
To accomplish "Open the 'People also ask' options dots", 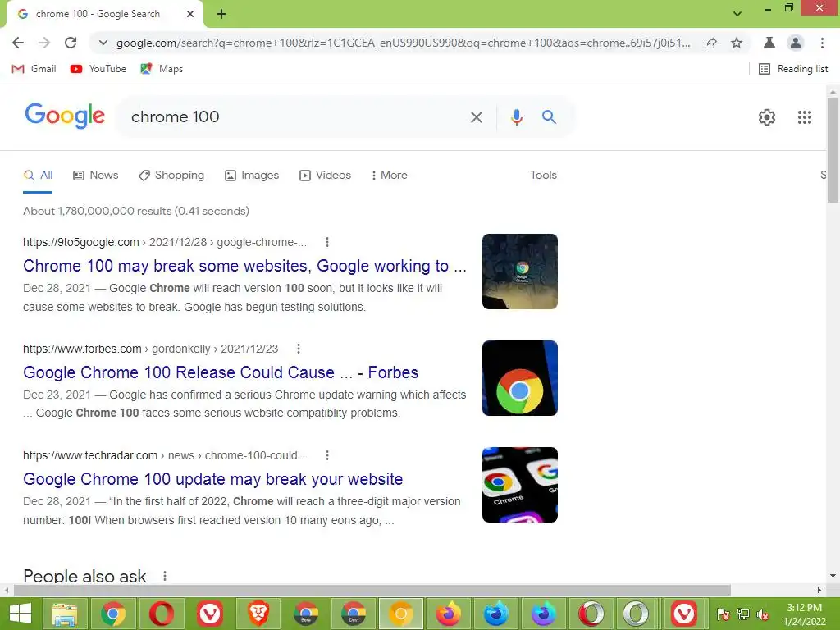I will 164,576.
